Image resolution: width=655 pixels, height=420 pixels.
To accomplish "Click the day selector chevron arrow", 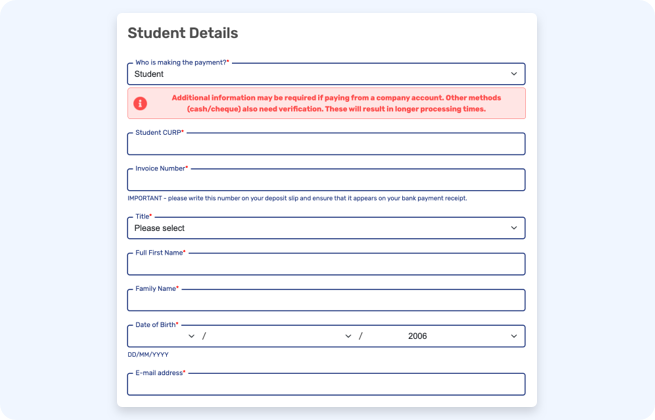I will click(x=191, y=336).
